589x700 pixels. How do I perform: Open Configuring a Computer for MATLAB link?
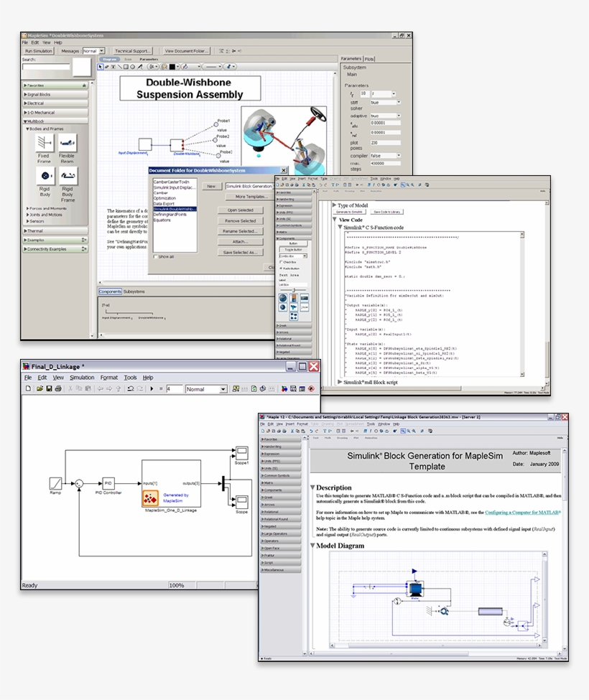(523, 513)
